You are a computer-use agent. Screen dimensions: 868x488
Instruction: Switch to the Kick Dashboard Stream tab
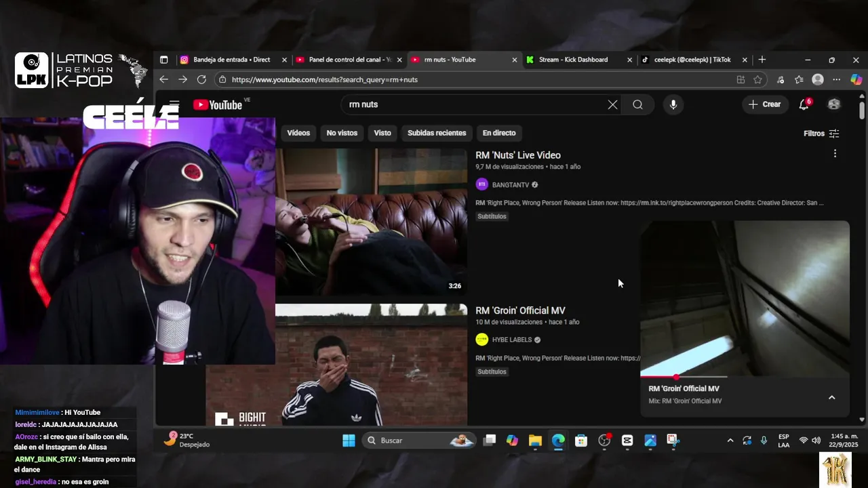[x=573, y=60]
